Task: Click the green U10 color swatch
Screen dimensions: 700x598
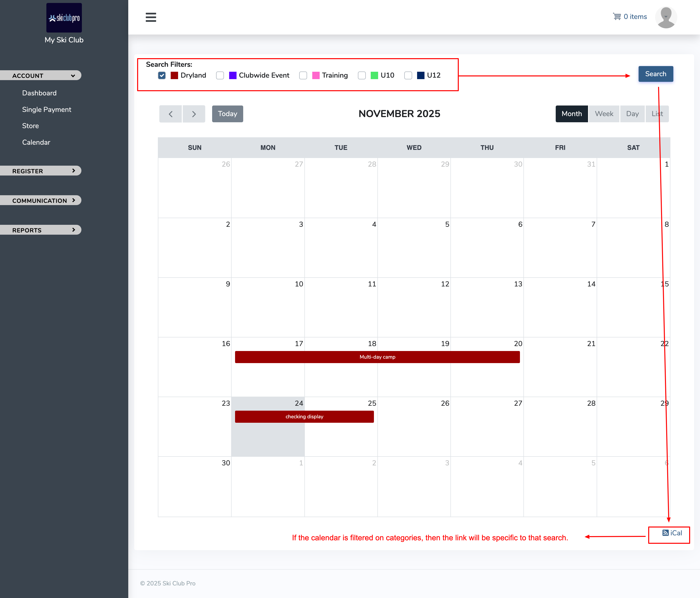Action: coord(374,75)
